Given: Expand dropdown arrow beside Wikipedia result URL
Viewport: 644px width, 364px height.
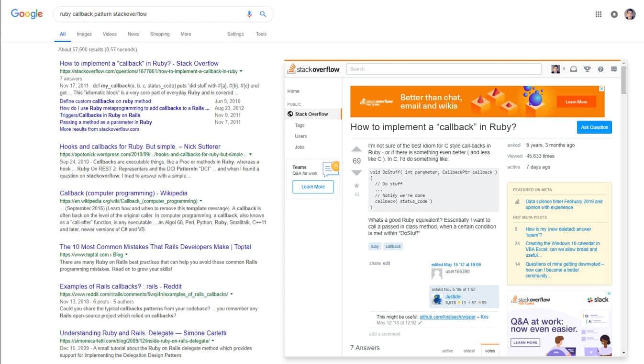Looking at the screenshot, I should (201, 201).
